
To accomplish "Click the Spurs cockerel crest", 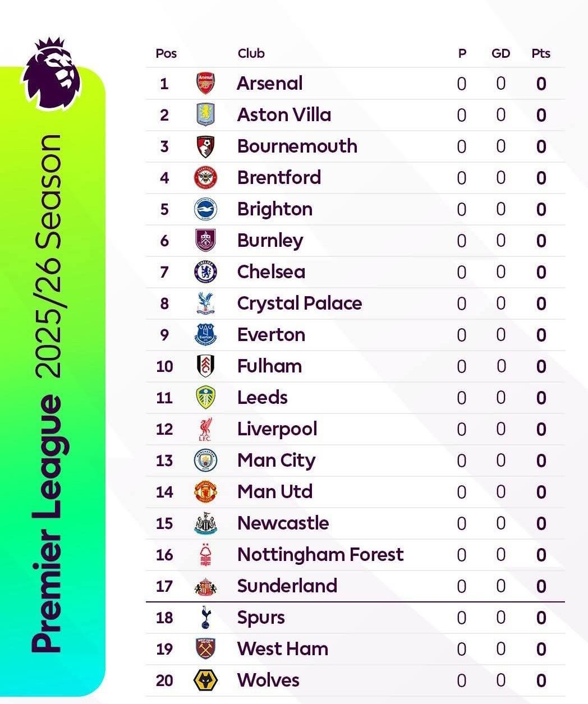I will [x=205, y=618].
